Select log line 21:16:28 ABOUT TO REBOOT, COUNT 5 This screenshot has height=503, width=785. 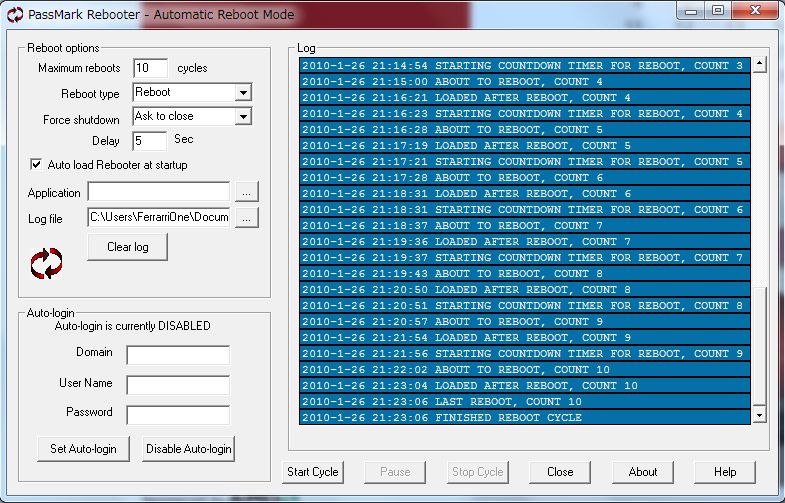pyautogui.click(x=525, y=129)
